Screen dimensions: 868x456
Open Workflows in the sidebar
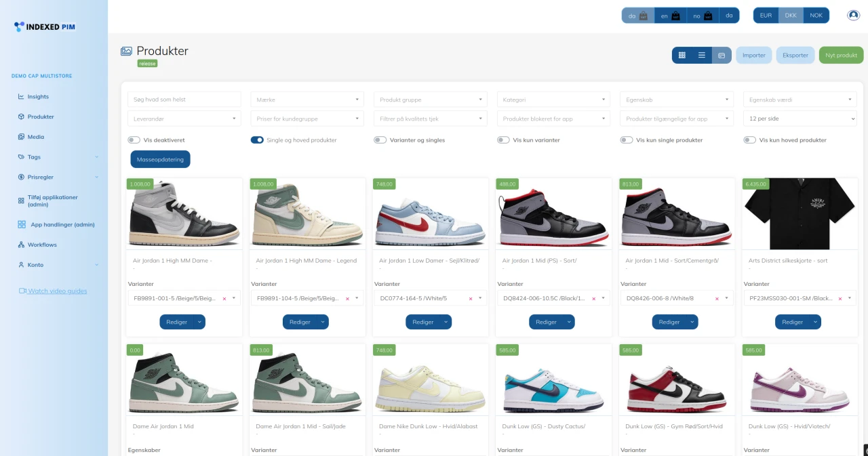click(x=42, y=245)
